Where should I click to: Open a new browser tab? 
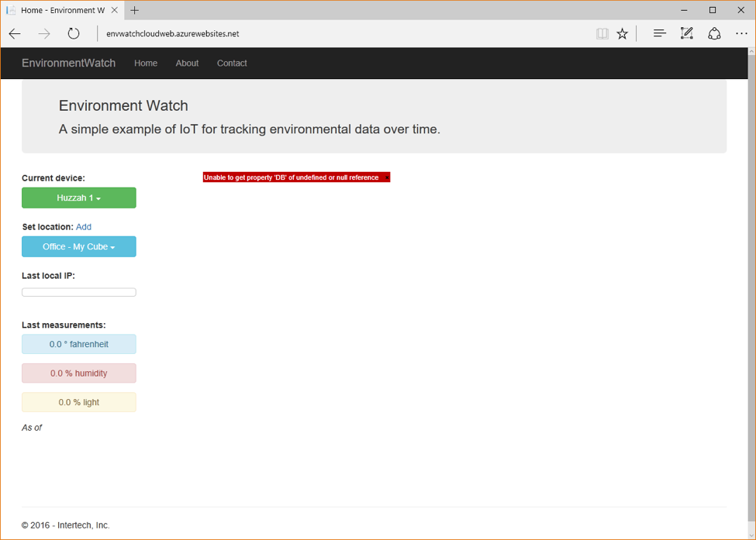135,10
